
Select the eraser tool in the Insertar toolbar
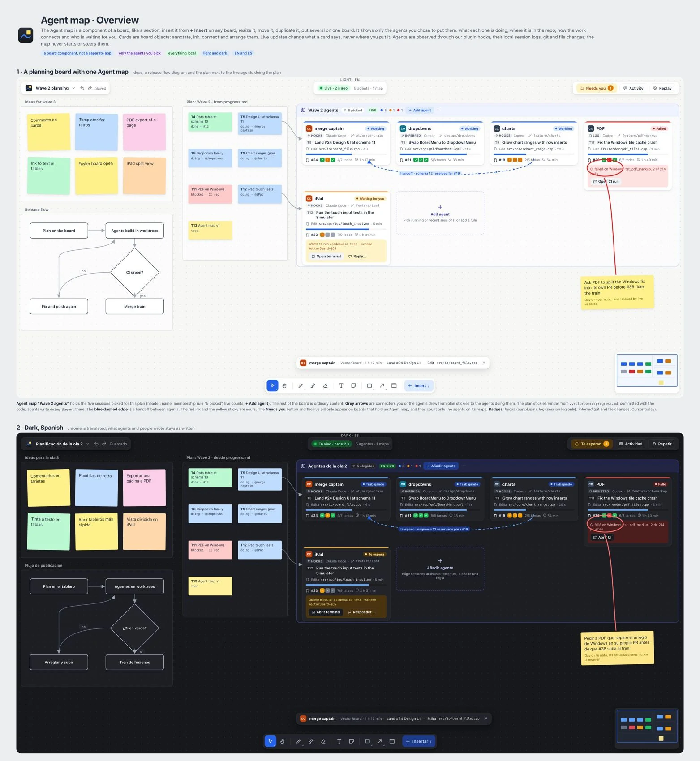coord(323,741)
